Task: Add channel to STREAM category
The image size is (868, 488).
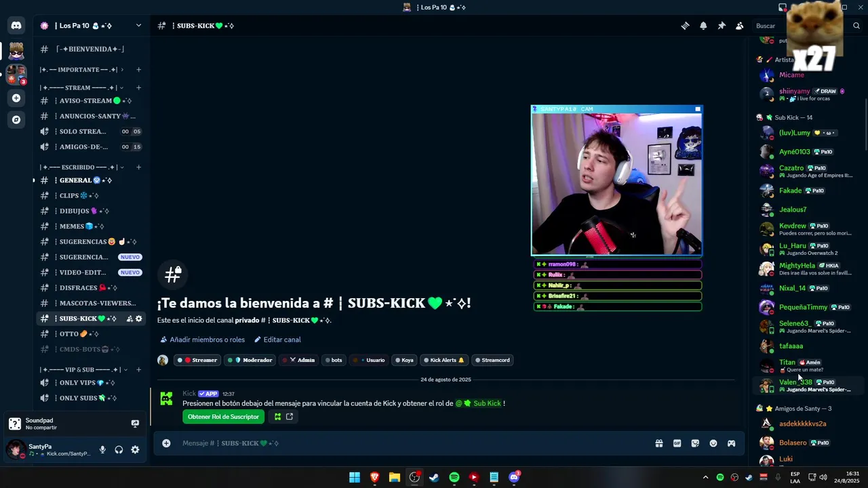Action: pos(138,87)
